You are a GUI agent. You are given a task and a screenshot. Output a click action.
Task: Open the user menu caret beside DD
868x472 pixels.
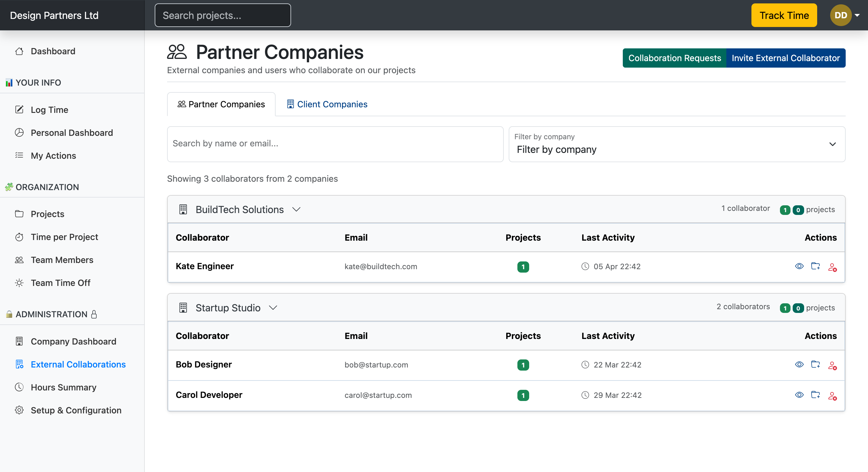[857, 15]
